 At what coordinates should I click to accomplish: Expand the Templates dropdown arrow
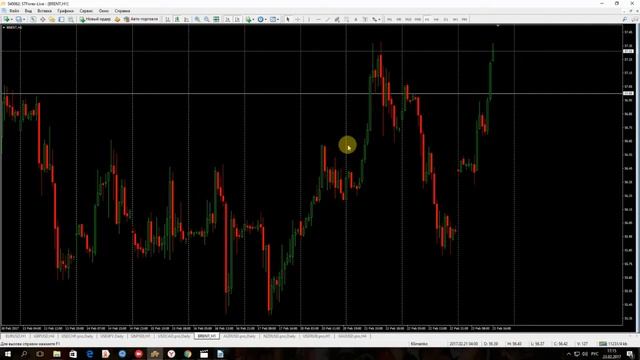coord(278,19)
